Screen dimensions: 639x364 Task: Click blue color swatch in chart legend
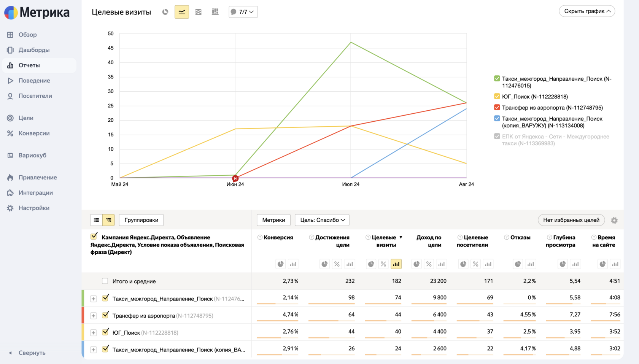(x=497, y=118)
